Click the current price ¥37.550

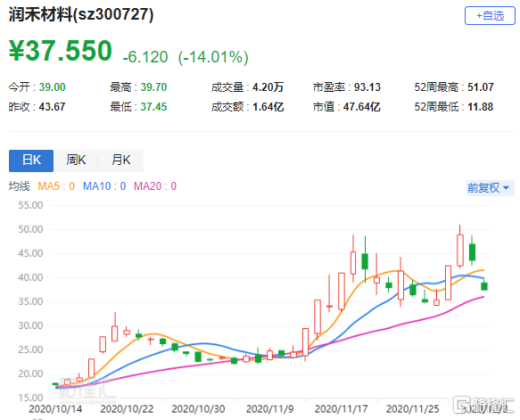(x=61, y=51)
